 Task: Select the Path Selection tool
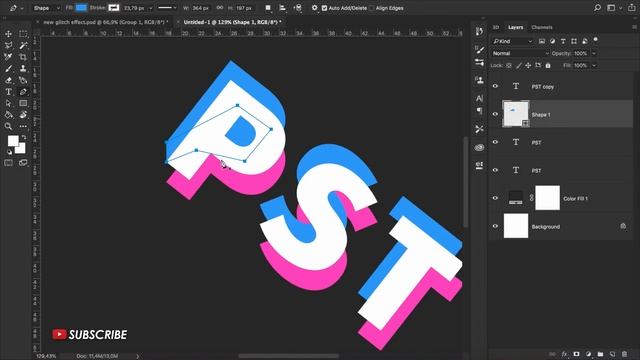click(8, 103)
